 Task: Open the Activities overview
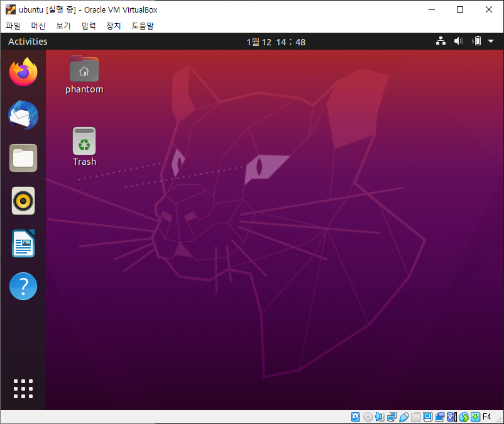coord(28,42)
